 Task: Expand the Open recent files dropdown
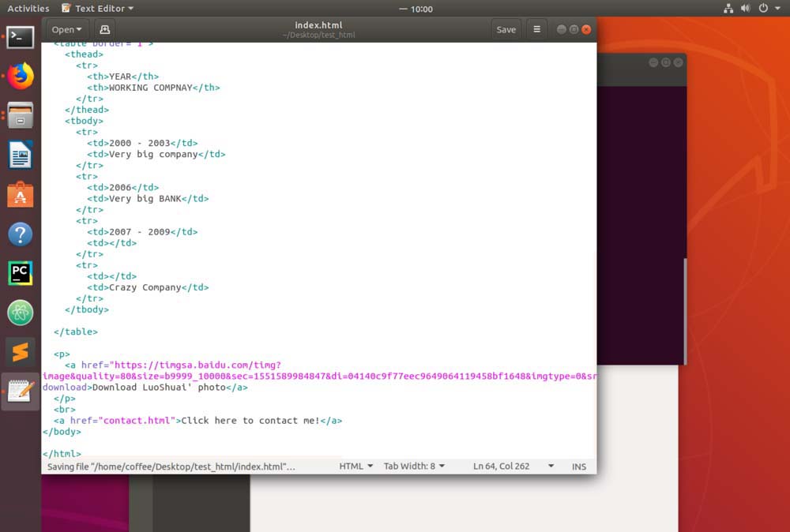[66, 29]
